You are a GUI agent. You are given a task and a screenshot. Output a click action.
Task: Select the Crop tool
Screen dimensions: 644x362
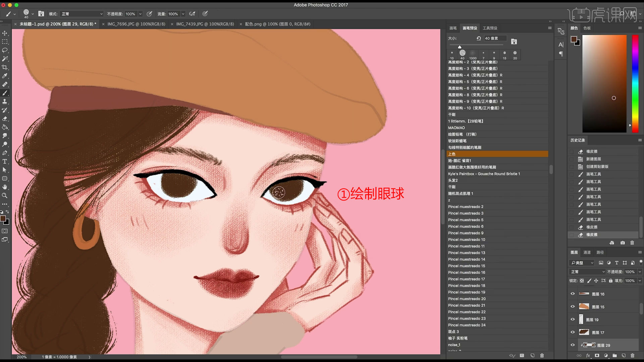pos(5,67)
